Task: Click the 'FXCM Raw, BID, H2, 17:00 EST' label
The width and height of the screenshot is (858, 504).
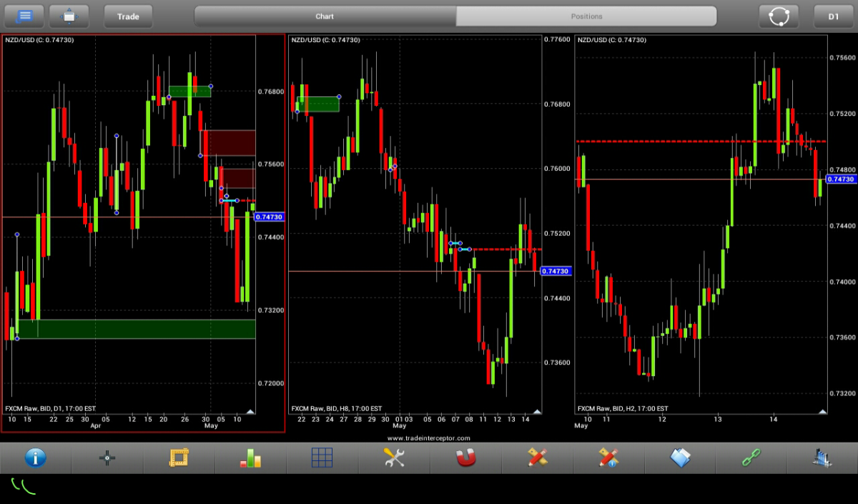Action: tap(623, 408)
